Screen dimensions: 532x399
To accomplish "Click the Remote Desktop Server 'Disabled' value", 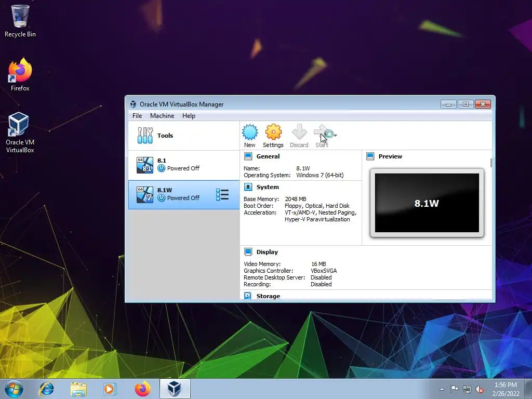I will [x=321, y=277].
